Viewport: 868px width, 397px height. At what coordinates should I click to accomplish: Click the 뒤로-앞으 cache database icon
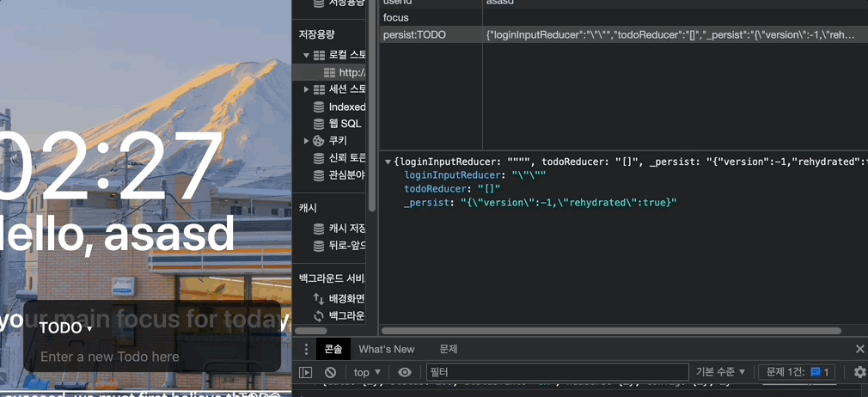pyautogui.click(x=319, y=246)
